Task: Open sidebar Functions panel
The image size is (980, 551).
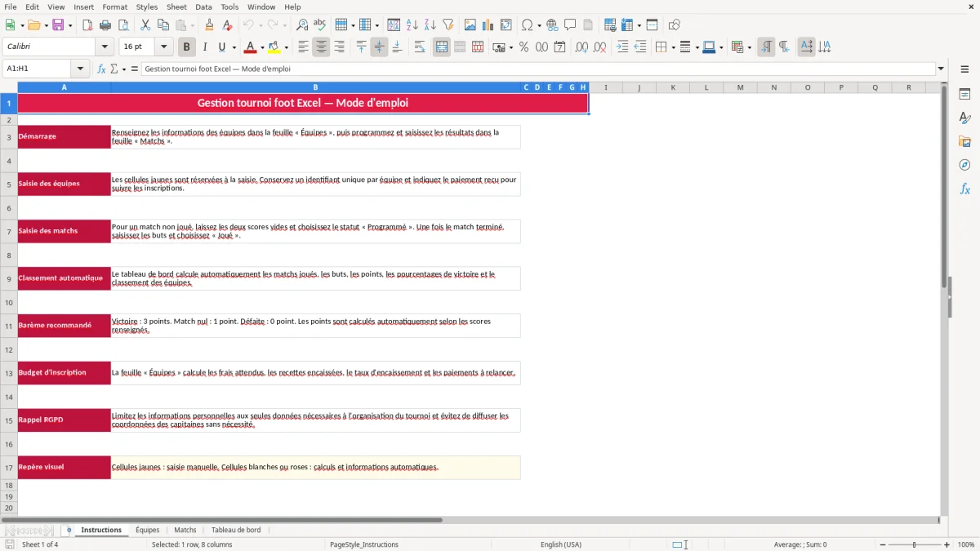Action: [x=964, y=189]
